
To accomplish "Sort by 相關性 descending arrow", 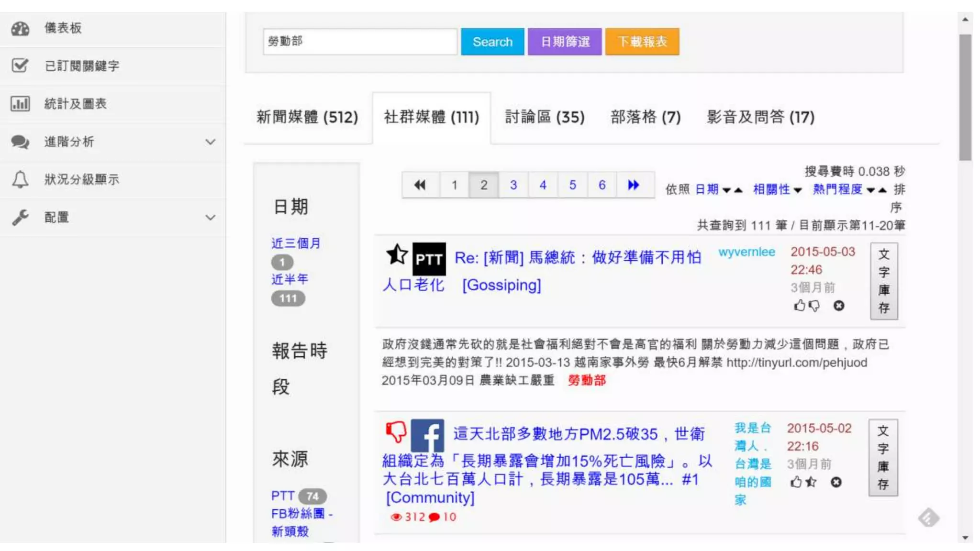I will pos(797,190).
